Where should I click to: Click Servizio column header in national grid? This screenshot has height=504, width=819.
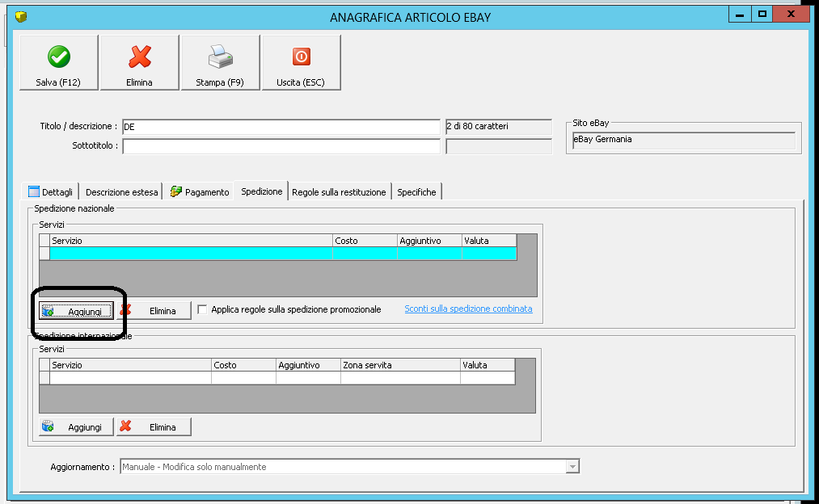point(191,241)
